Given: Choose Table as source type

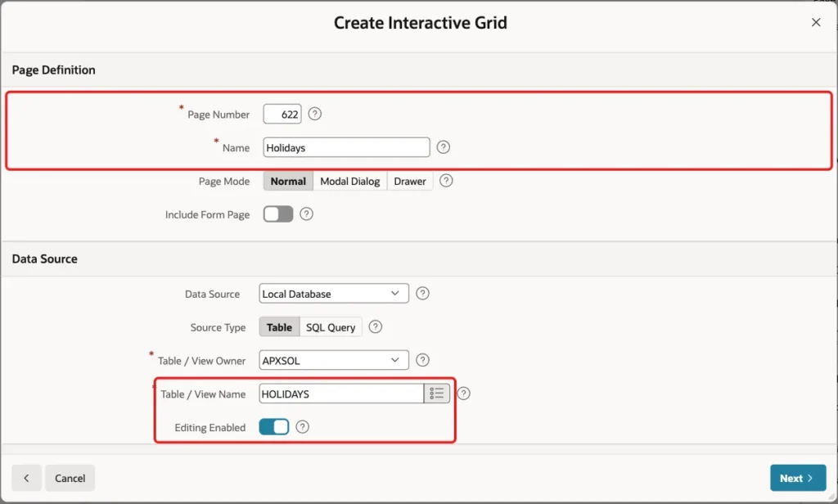Looking at the screenshot, I should coord(279,327).
